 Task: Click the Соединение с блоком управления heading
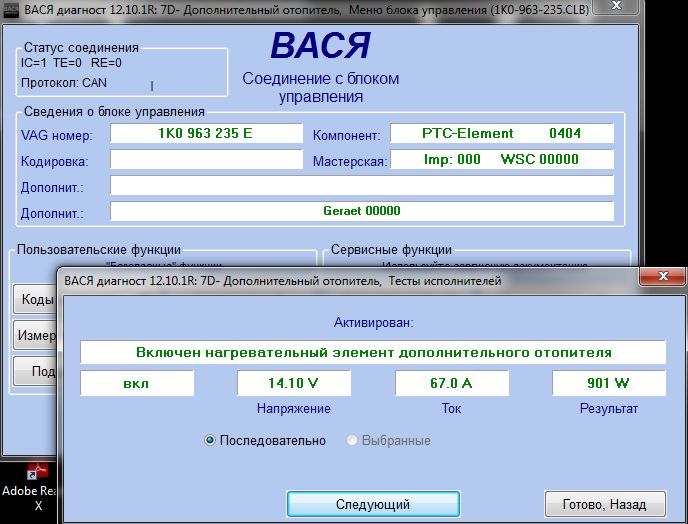(321, 87)
